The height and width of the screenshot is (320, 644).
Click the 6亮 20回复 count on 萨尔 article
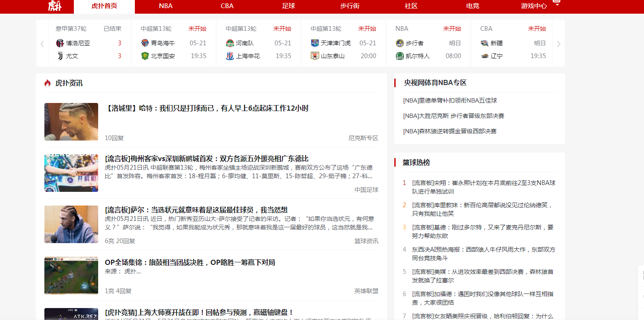click(120, 241)
